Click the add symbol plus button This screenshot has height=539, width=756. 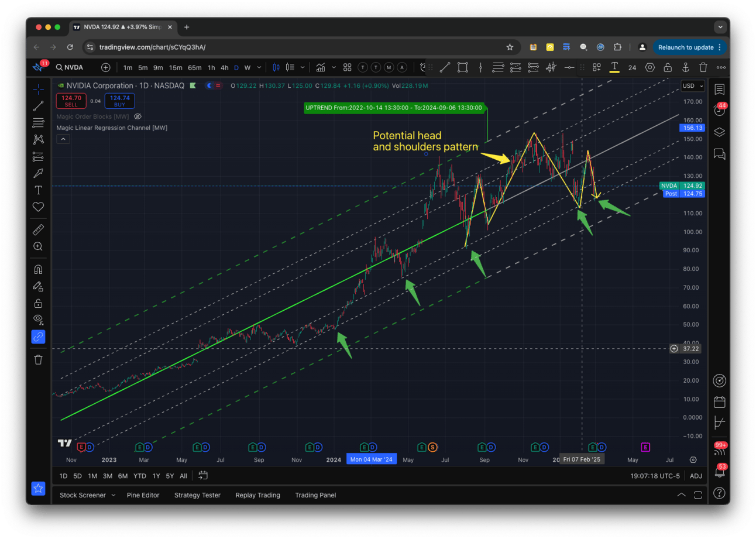105,67
